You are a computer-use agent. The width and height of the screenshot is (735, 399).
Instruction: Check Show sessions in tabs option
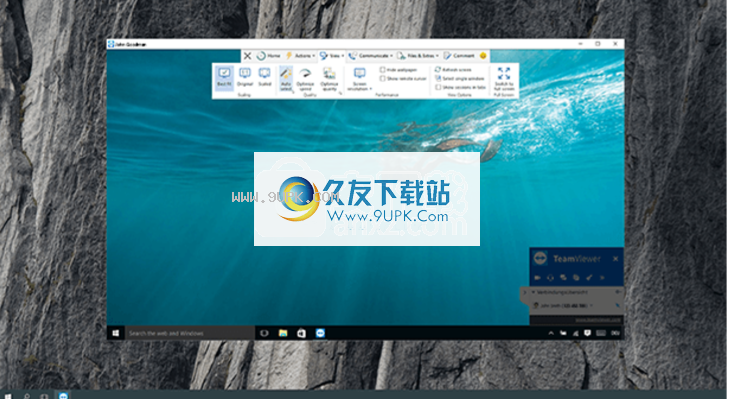point(438,87)
